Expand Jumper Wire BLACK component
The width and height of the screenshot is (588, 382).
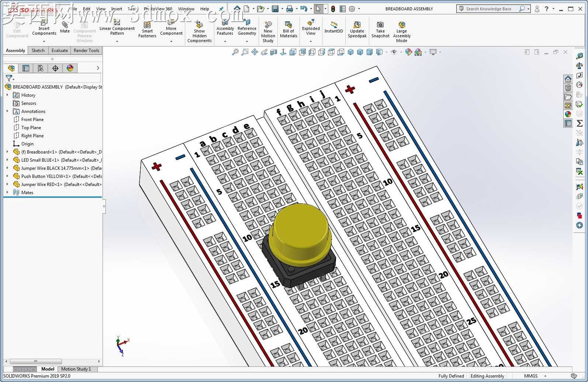pos(7,168)
